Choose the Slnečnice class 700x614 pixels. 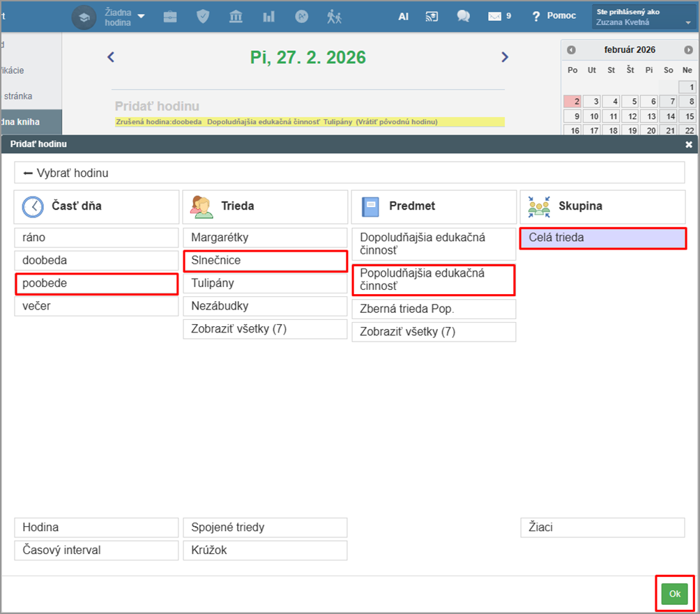coord(264,261)
